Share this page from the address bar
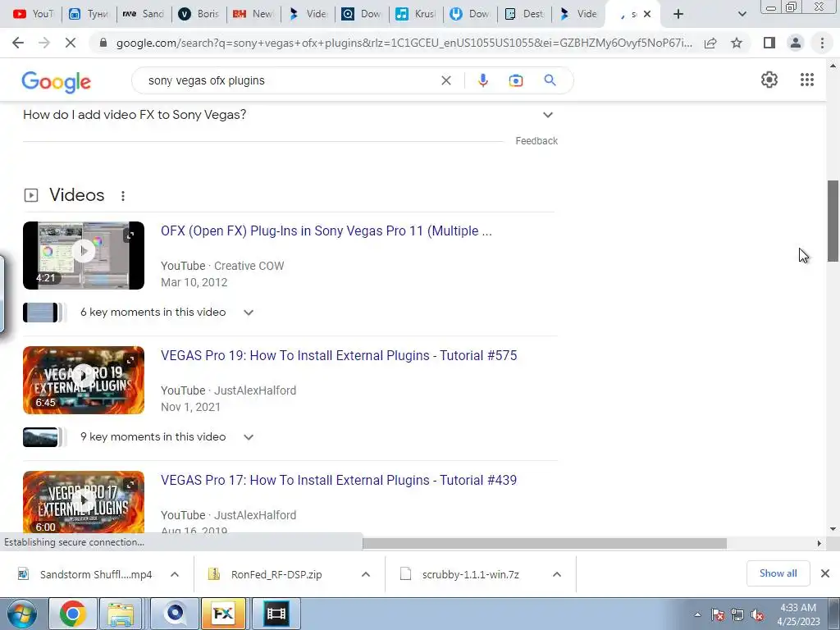 (710, 43)
